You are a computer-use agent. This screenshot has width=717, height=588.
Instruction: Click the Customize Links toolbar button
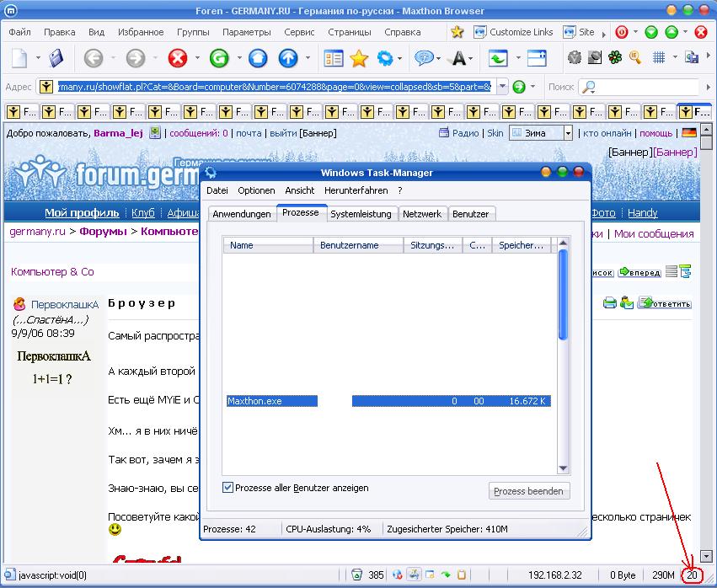point(513,32)
